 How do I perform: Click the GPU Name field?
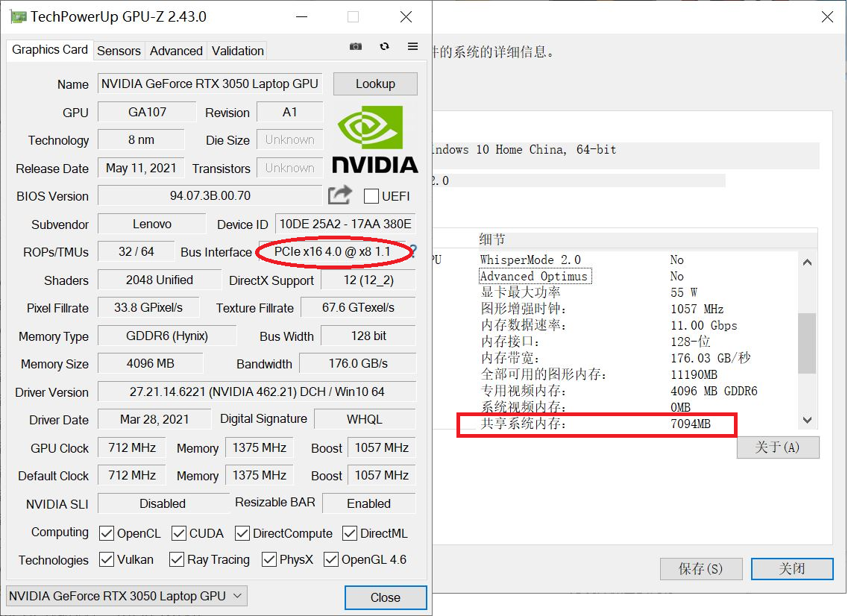click(210, 84)
